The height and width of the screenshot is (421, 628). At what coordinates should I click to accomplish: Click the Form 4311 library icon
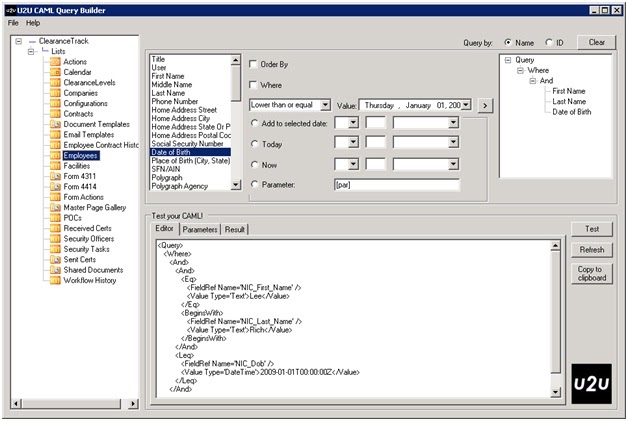[55, 176]
